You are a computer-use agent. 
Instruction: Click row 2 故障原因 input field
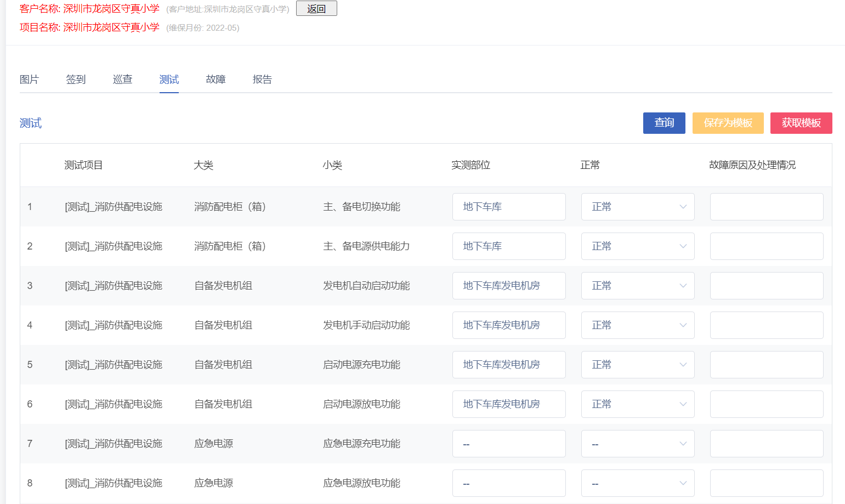point(766,246)
